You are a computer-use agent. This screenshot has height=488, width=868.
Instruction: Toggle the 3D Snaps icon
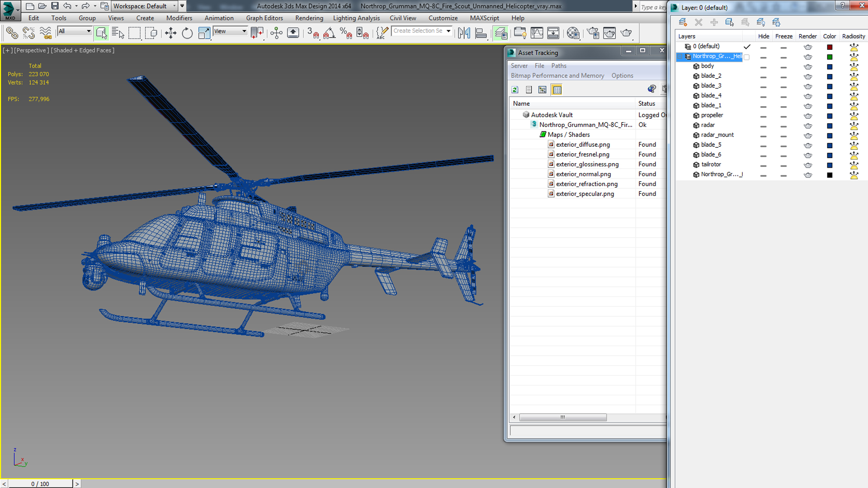[x=313, y=33]
